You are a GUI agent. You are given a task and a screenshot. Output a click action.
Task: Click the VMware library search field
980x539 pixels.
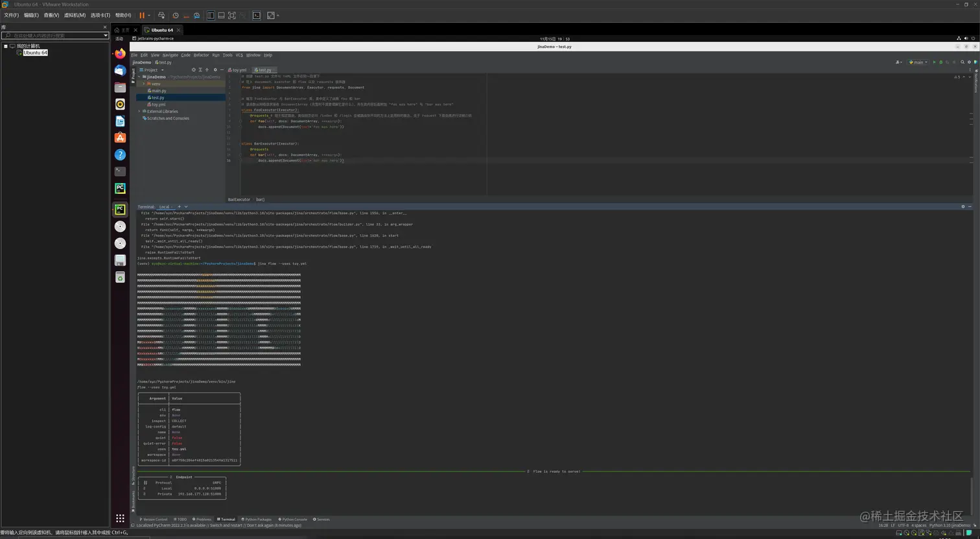[x=56, y=36]
